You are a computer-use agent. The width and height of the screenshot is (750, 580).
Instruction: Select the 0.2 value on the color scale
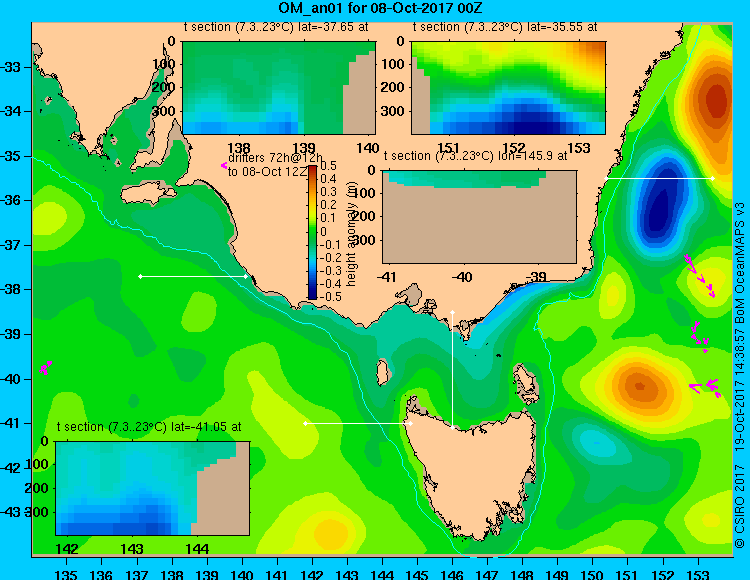(328, 205)
